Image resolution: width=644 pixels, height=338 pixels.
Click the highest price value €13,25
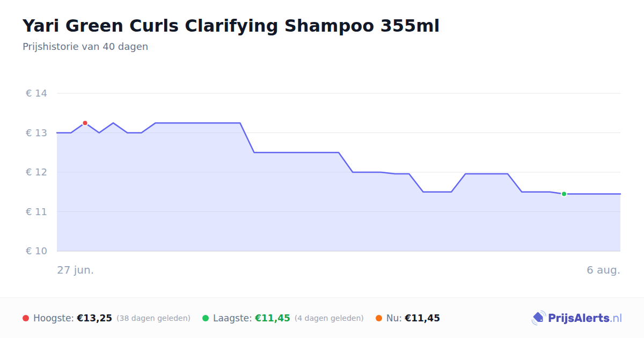click(94, 318)
